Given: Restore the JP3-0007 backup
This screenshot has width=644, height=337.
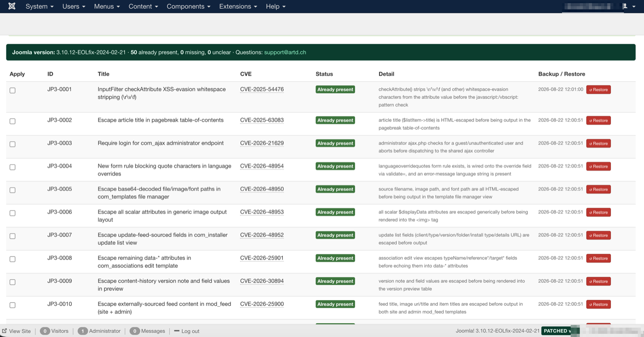Looking at the screenshot, I should click(598, 235).
